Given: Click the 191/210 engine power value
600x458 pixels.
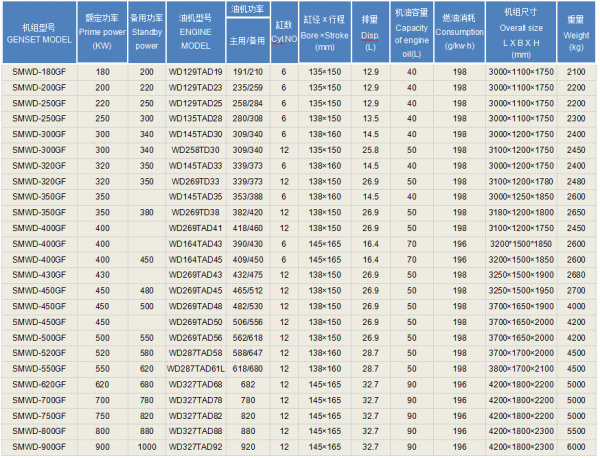Looking at the screenshot, I should 248,72.
